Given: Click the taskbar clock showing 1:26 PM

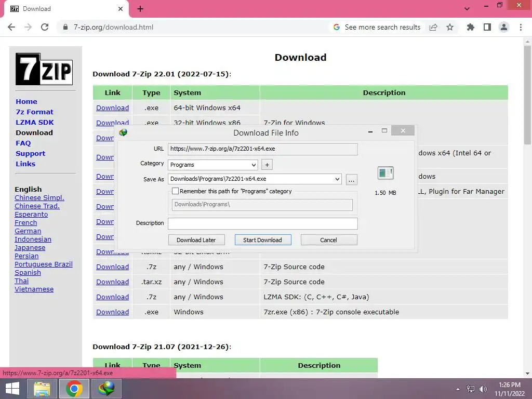Looking at the screenshot, I should pyautogui.click(x=510, y=389).
